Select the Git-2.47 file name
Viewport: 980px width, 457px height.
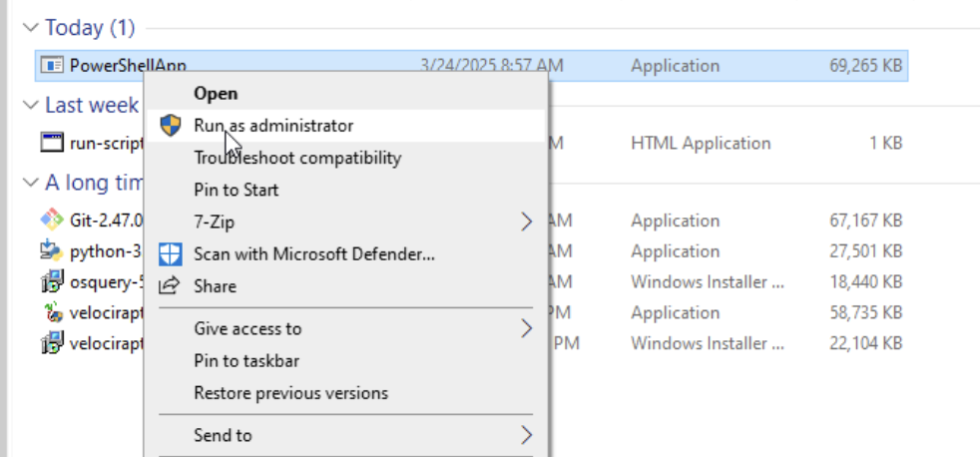coord(106,221)
